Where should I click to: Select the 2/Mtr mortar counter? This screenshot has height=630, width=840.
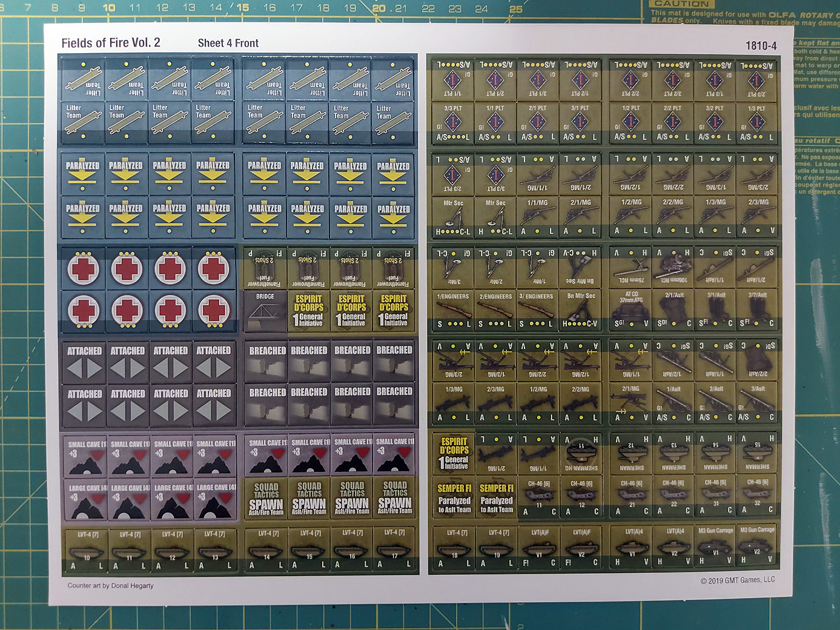click(x=497, y=268)
